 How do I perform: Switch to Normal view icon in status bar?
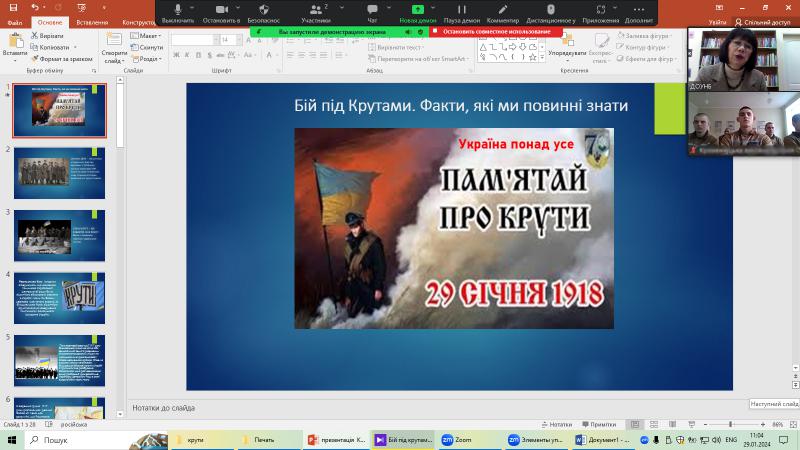pos(635,424)
